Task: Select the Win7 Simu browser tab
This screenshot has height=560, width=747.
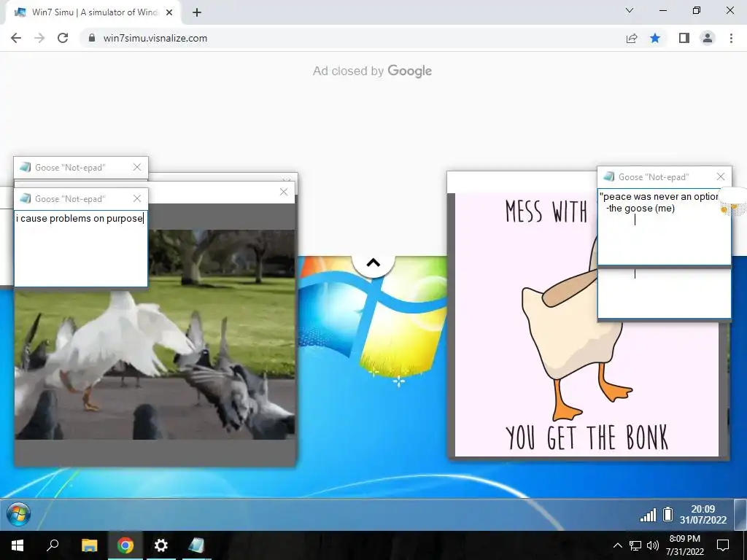Action: [x=93, y=12]
